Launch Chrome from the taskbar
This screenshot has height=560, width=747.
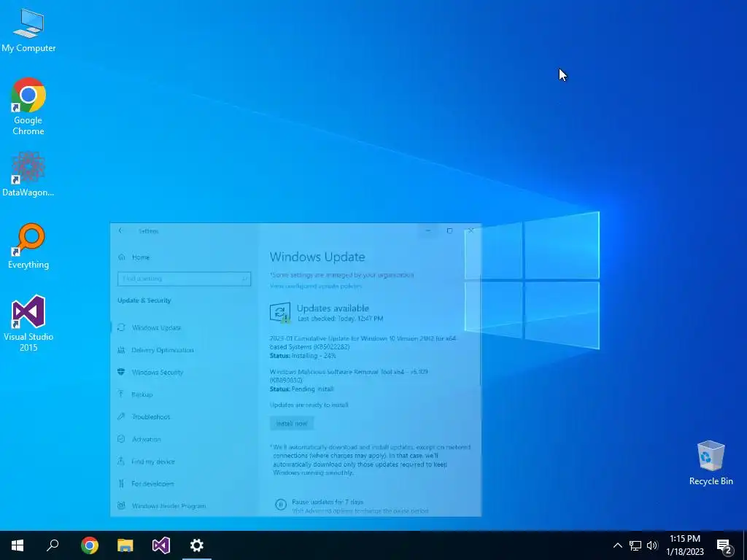(90, 545)
